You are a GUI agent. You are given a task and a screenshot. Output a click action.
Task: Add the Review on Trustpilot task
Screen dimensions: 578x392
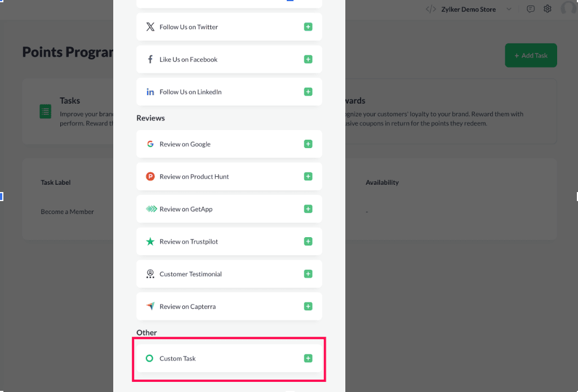pyautogui.click(x=308, y=242)
